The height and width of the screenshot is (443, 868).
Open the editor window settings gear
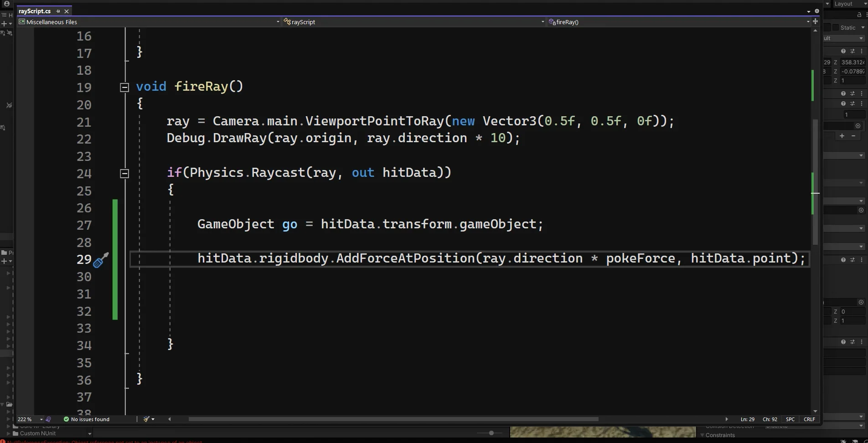pos(816,11)
